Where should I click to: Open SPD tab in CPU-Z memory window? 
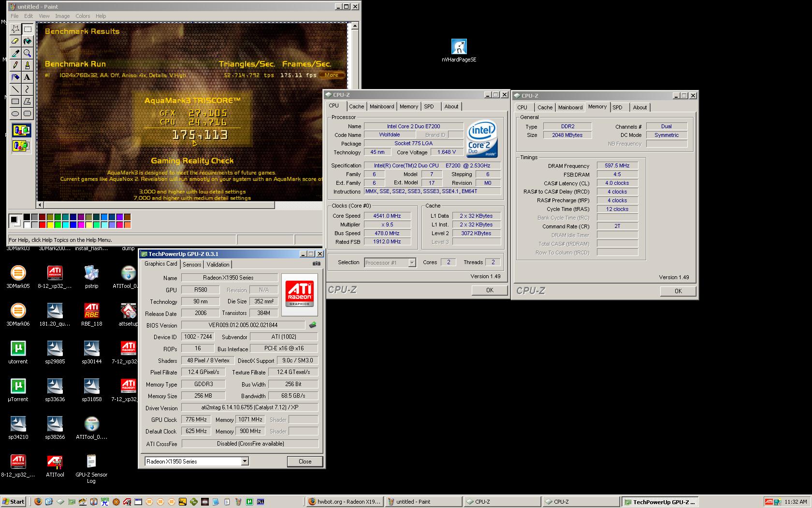(617, 107)
